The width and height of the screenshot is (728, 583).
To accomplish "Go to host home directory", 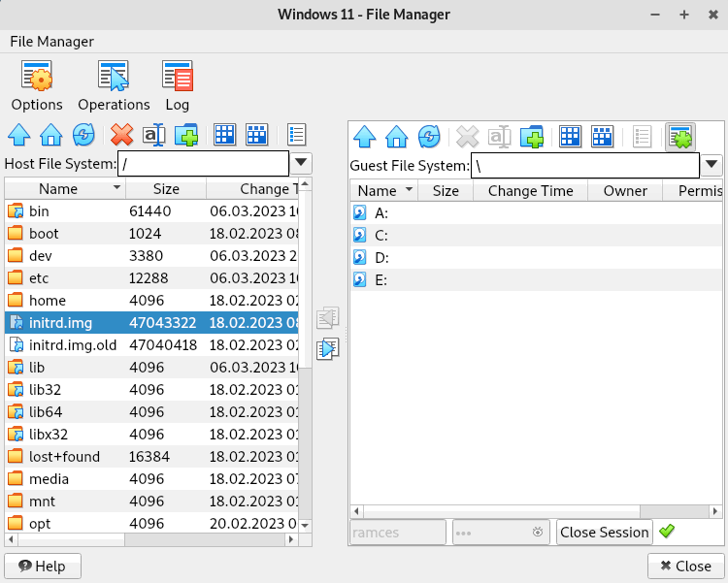I will coord(51,135).
